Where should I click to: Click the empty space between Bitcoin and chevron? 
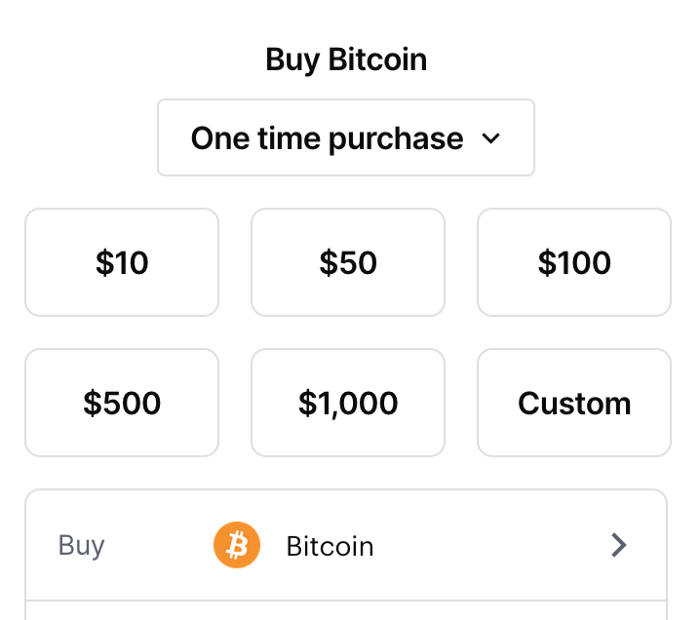pos(490,545)
